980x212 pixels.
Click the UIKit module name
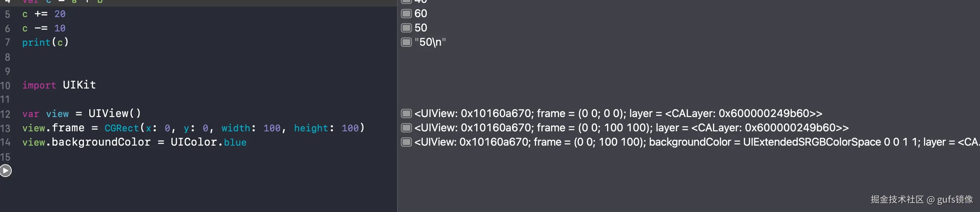point(79,85)
